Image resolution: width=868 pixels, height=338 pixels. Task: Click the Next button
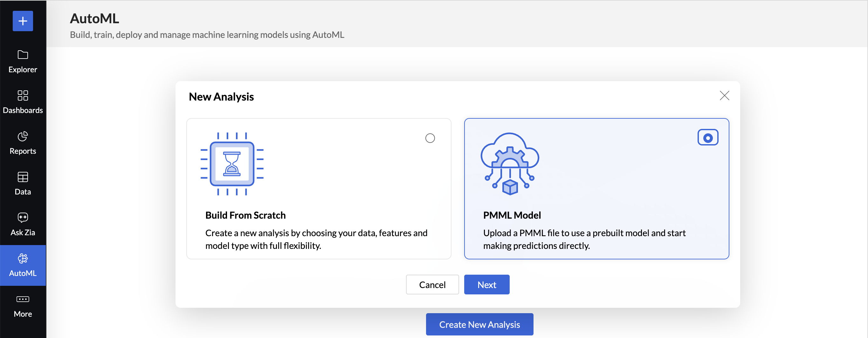487,285
